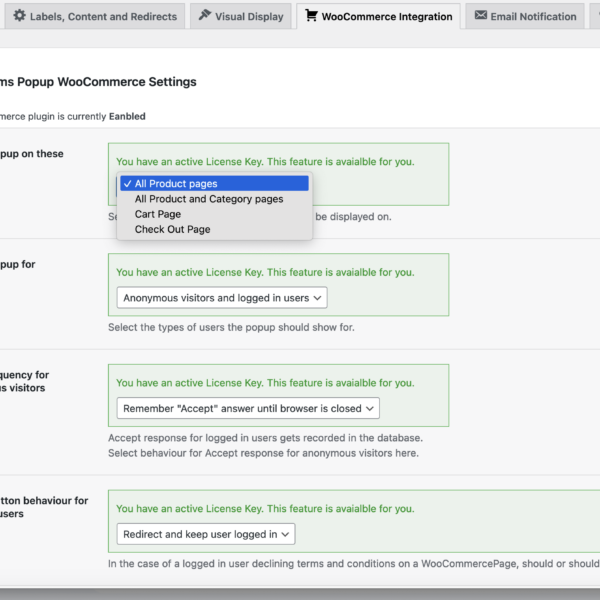Click the envelope icon on Email Notification tab
600x600 pixels.
pos(481,15)
